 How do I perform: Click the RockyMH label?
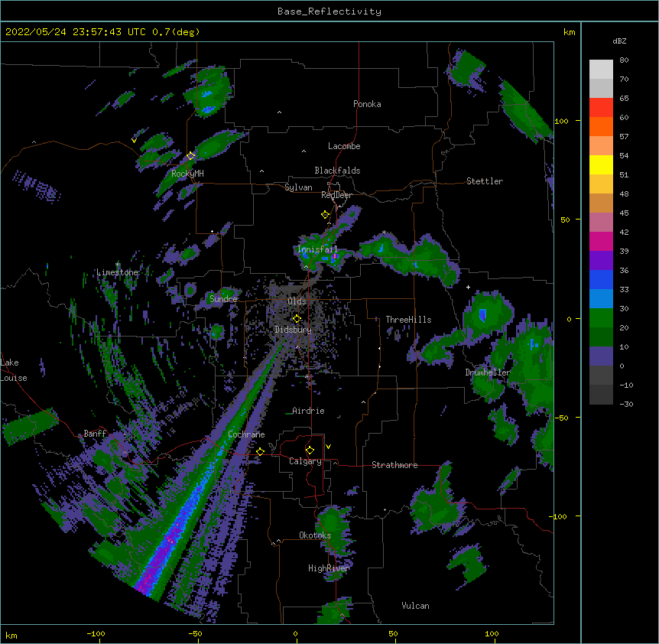point(187,174)
